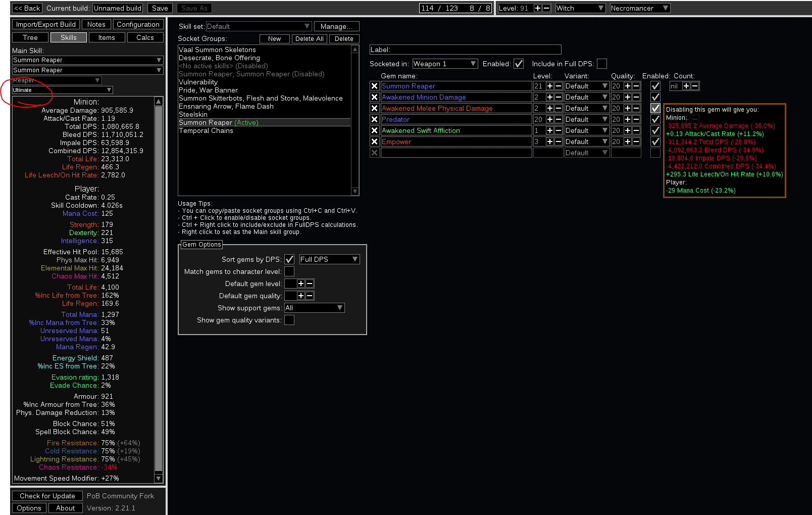Toggle Sort gems by DPS checkbox
812x515 pixels.
click(x=289, y=259)
